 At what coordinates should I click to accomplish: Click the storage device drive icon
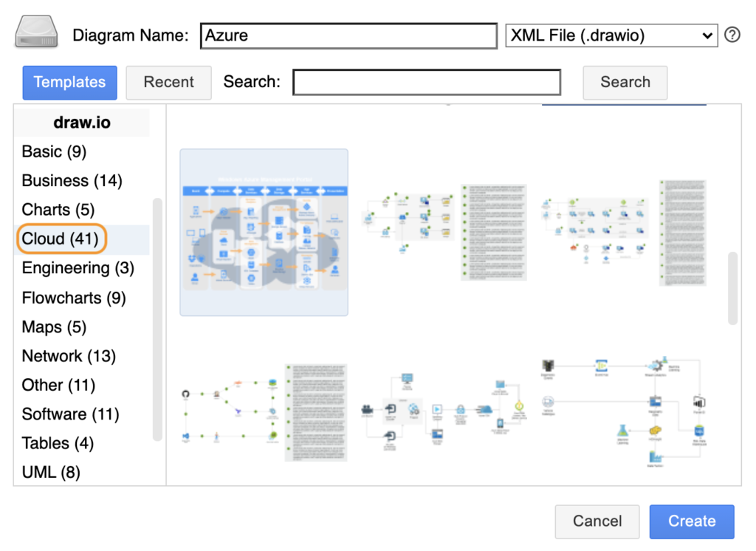tap(37, 34)
